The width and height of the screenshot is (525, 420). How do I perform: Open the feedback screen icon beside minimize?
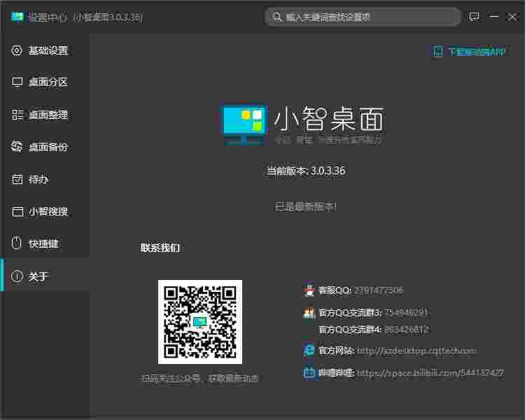pyautogui.click(x=475, y=16)
